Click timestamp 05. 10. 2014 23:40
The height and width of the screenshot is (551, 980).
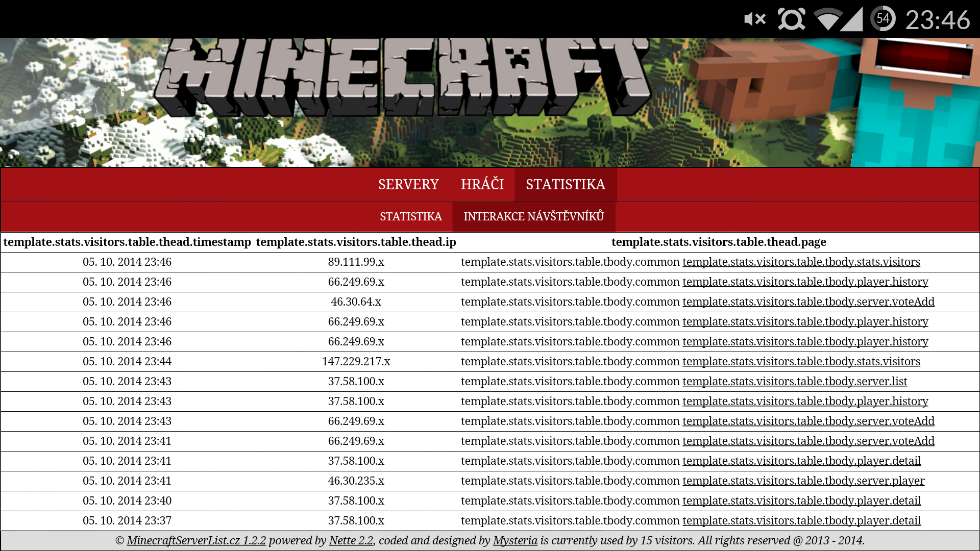click(127, 500)
